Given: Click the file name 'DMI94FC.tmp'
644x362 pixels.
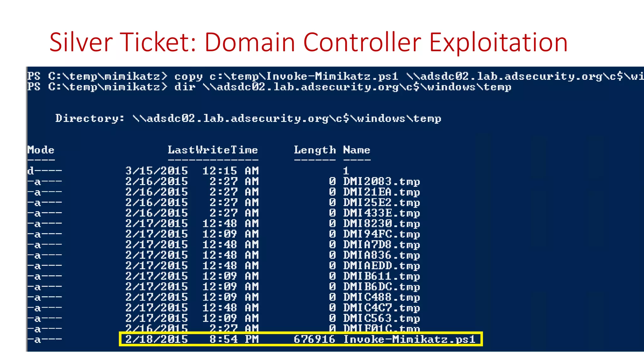Looking at the screenshot, I should pyautogui.click(x=381, y=234).
